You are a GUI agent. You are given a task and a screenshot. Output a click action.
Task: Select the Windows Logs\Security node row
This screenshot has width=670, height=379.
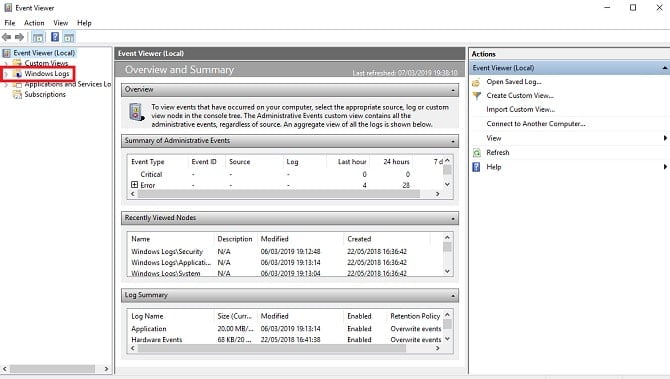[285, 252]
